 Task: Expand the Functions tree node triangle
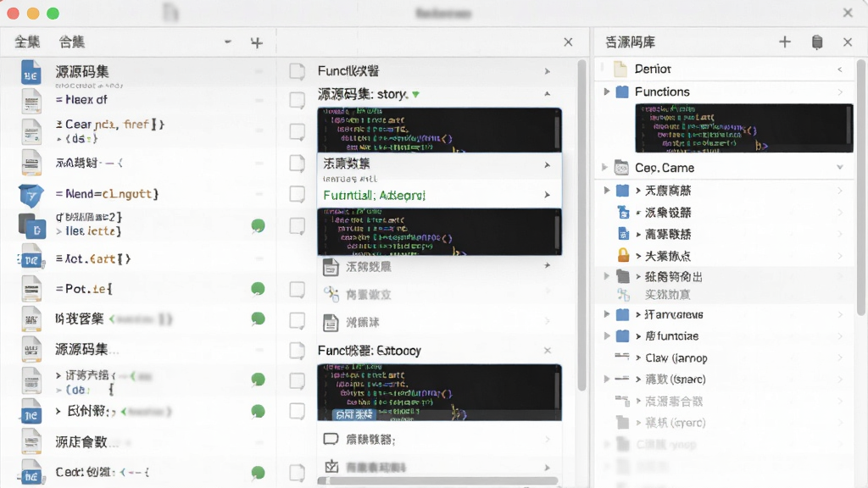607,91
